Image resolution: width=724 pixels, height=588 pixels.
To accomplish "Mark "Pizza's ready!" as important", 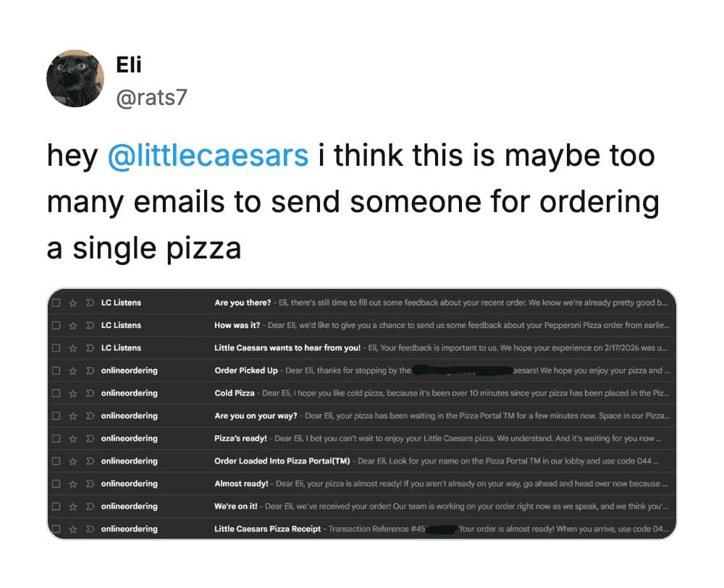I will click(x=88, y=438).
